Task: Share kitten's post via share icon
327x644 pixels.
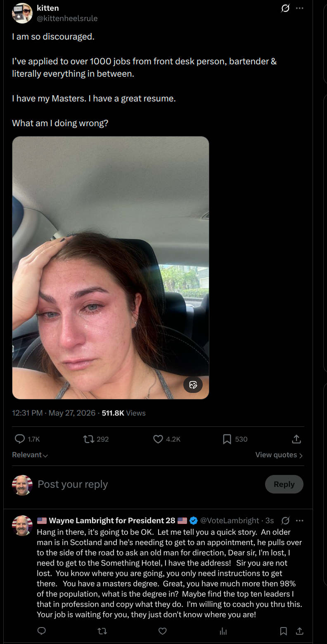Action: point(296,440)
